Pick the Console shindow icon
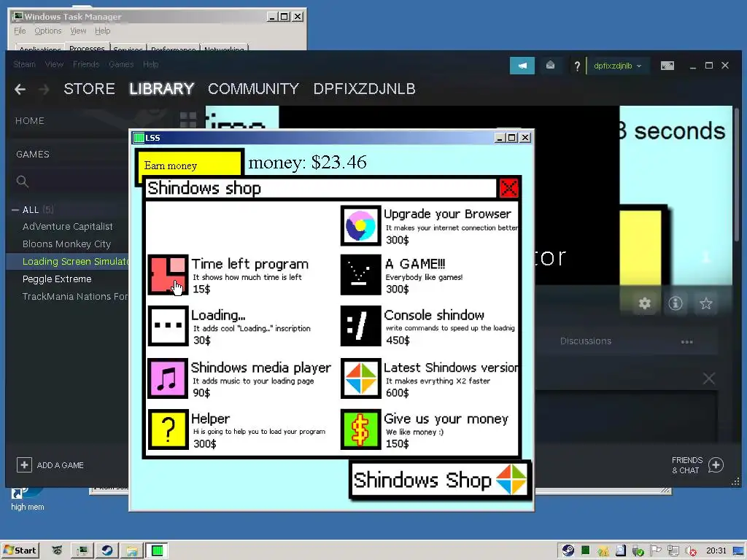 pos(360,326)
